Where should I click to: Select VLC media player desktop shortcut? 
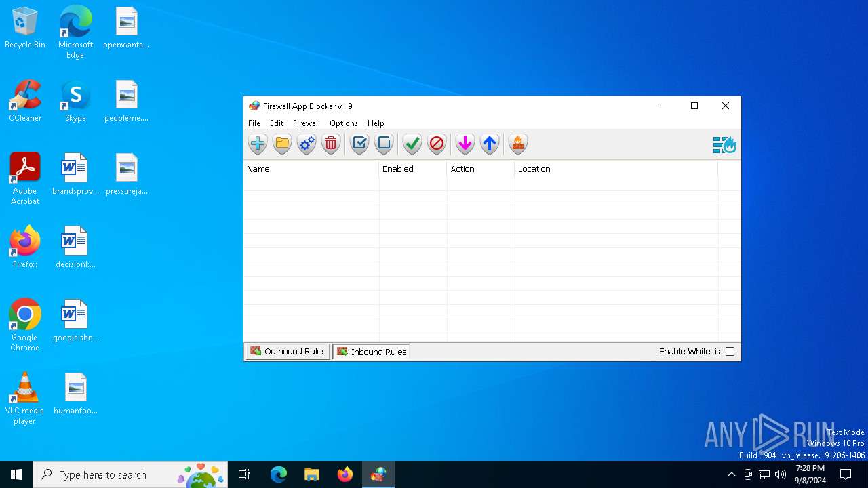[25, 399]
